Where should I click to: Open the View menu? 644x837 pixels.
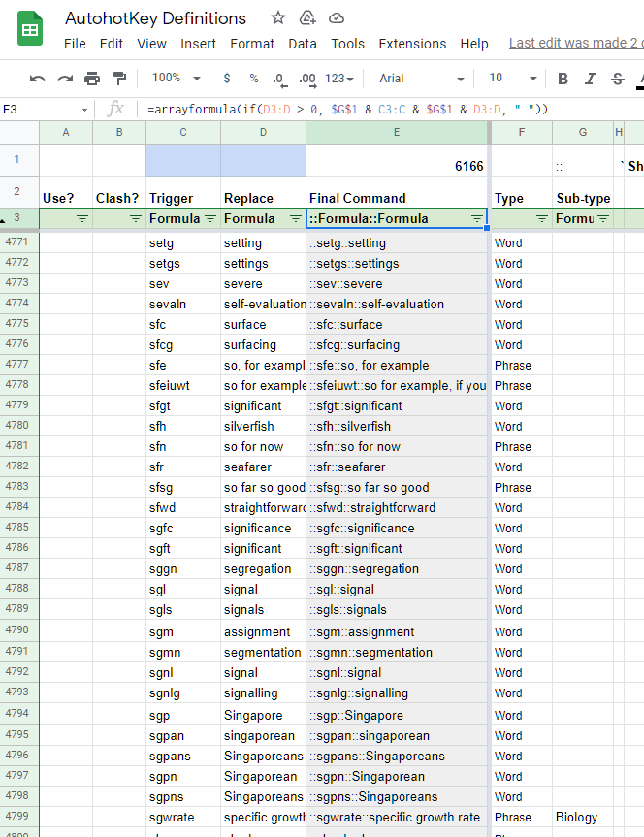[x=151, y=44]
